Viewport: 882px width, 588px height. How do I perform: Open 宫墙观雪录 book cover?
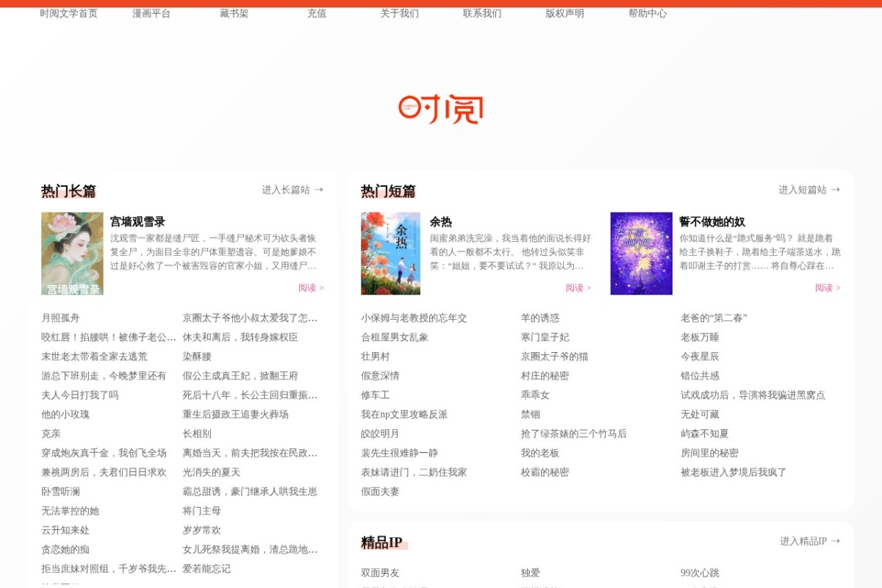[x=72, y=254]
